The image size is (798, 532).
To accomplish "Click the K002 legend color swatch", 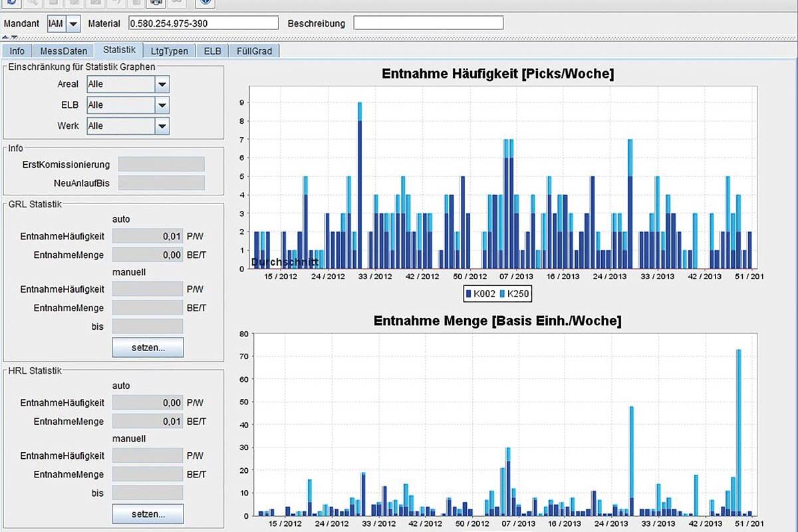I will [469, 293].
